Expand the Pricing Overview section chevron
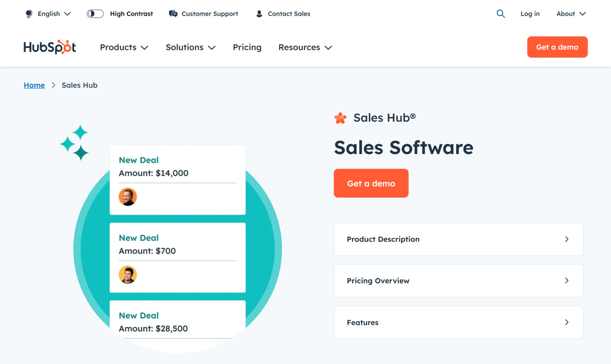 [566, 280]
